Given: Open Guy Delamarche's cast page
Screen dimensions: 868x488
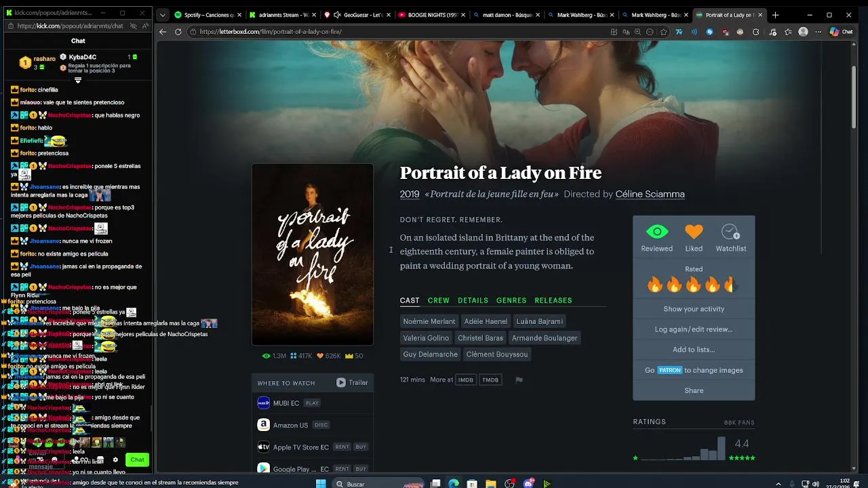Looking at the screenshot, I should (x=430, y=354).
